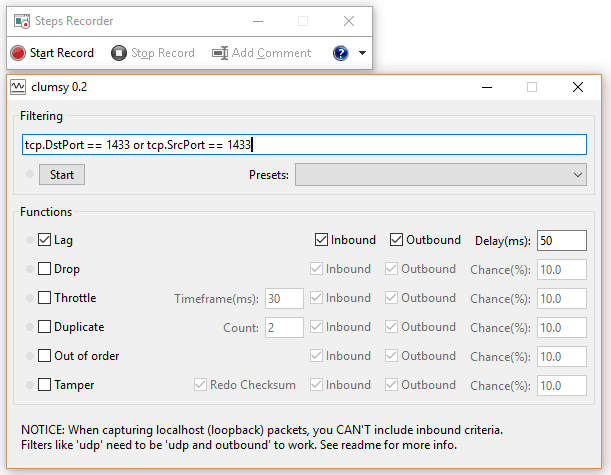The image size is (611, 475).
Task: Toggle the Tamper row Inbound checkbox
Action: [x=316, y=385]
